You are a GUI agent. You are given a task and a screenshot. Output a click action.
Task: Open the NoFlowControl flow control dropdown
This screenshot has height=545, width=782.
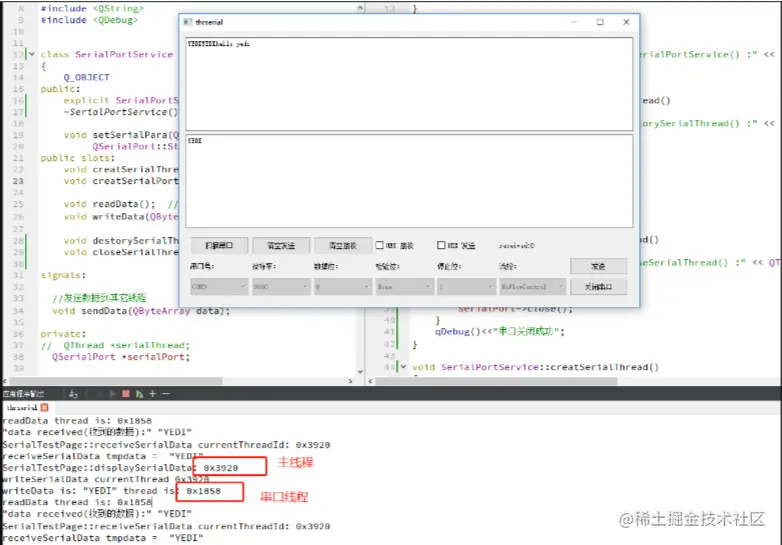[x=533, y=287]
